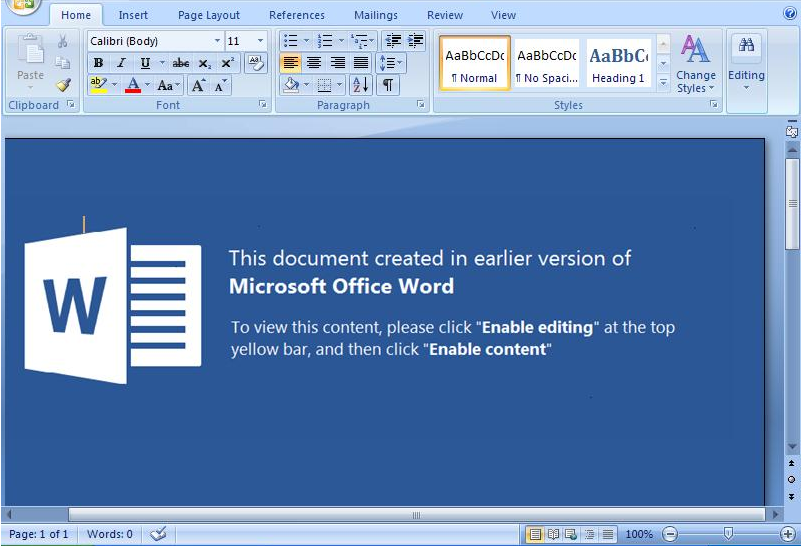Click the Increase Indent icon
The height and width of the screenshot is (546, 803).
(x=415, y=40)
